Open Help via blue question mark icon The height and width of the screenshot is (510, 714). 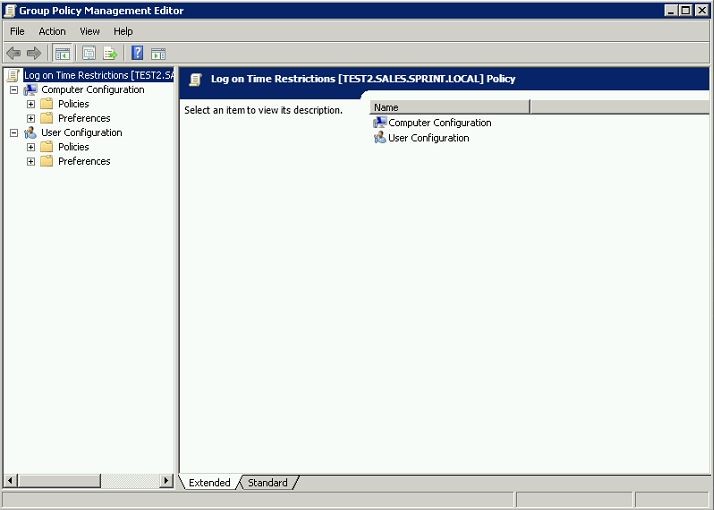coord(137,53)
